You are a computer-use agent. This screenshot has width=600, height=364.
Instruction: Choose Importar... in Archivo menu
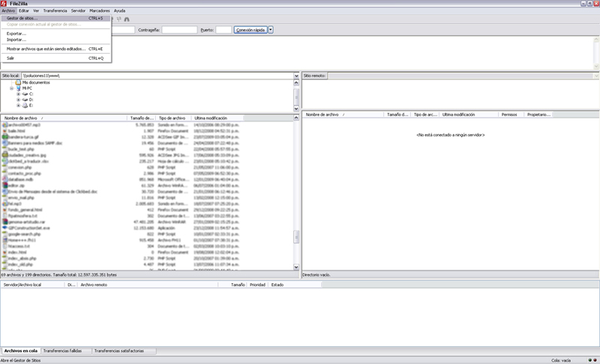(x=55, y=40)
